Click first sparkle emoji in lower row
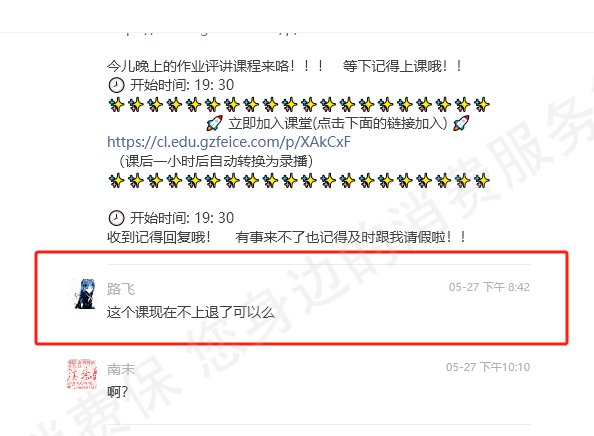Image resolution: width=594 pixels, height=436 pixels. click(116, 181)
